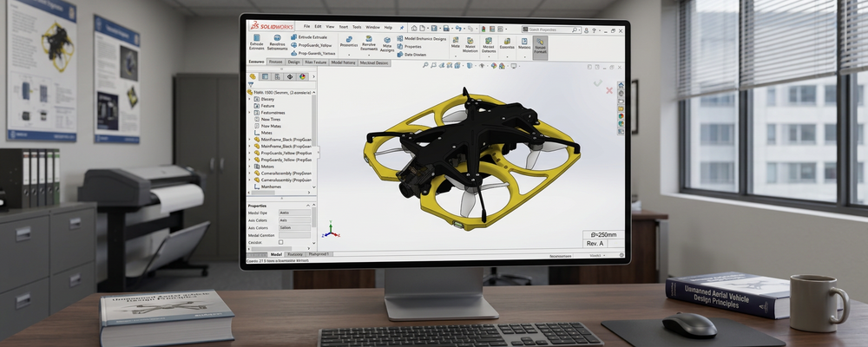Click the magnifier zoom icon in view toolbar

pos(425,65)
